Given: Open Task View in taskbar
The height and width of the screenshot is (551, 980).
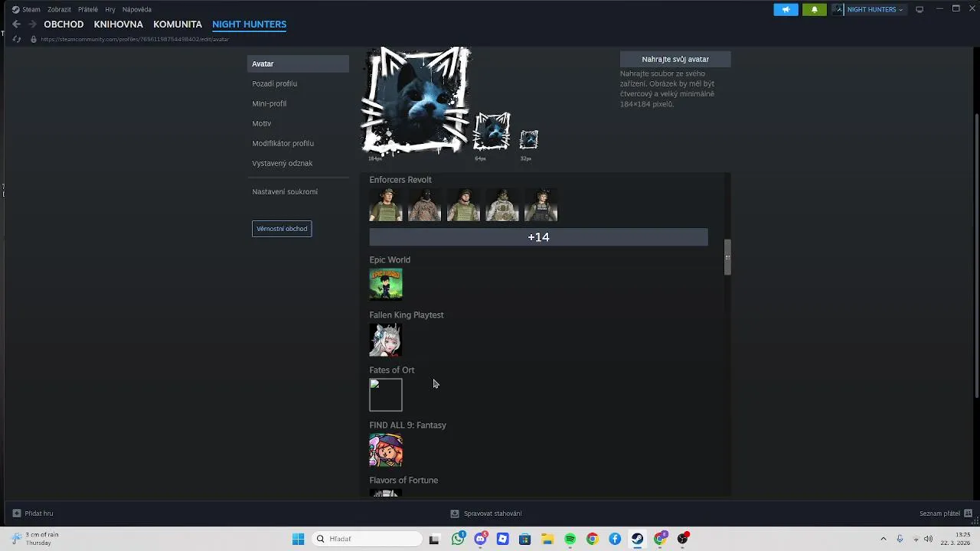Looking at the screenshot, I should point(434,539).
